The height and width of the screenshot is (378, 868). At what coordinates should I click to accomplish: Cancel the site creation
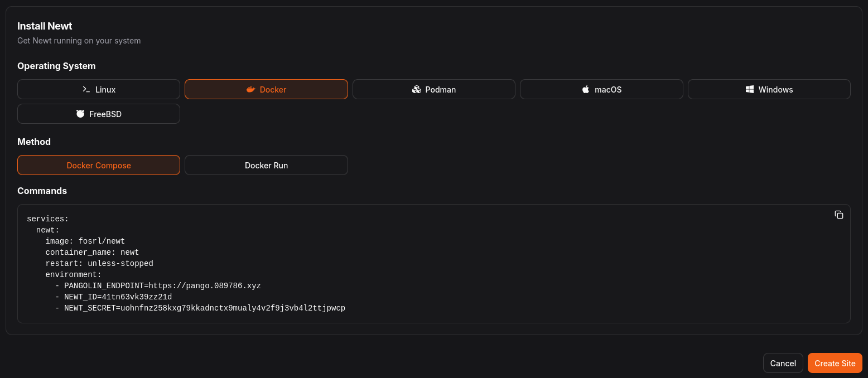[783, 363]
